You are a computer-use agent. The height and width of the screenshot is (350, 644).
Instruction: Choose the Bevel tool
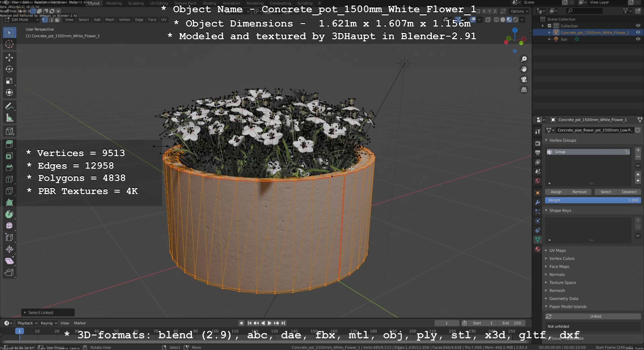coord(10,168)
